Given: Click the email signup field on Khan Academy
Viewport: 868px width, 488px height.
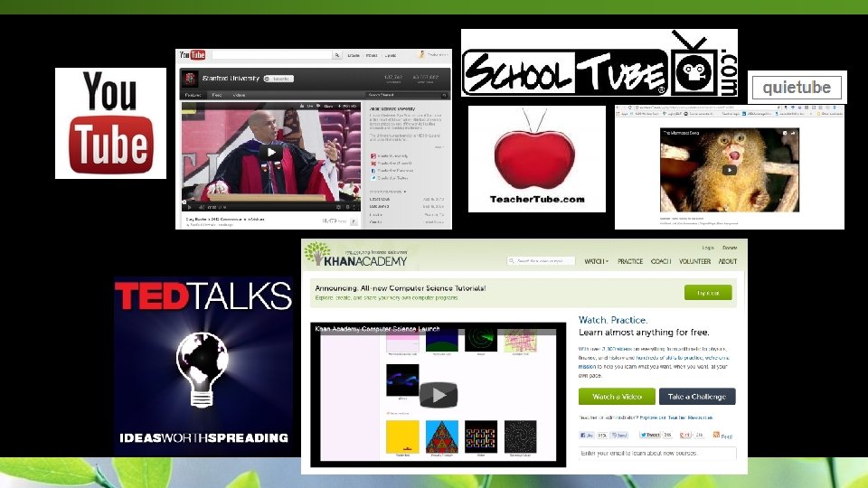Looking at the screenshot, I should point(657,453).
